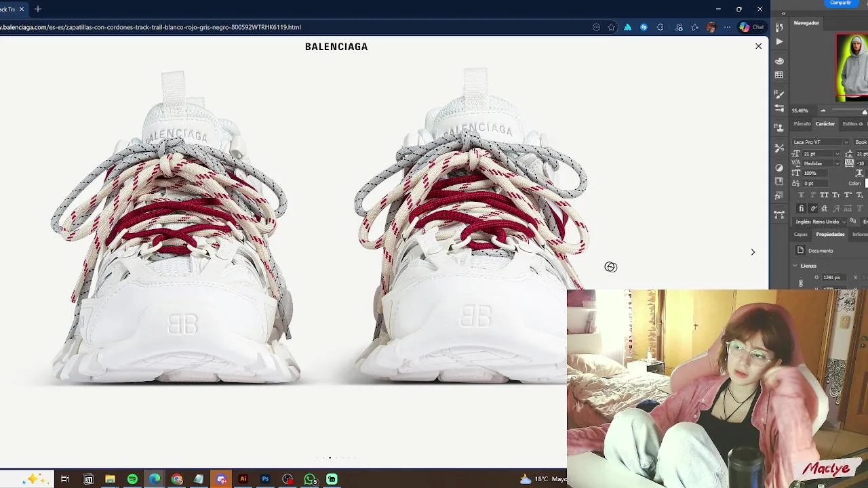Open the scissors tool presets panel icon
This screenshot has width=868, height=488.
pyautogui.click(x=779, y=148)
